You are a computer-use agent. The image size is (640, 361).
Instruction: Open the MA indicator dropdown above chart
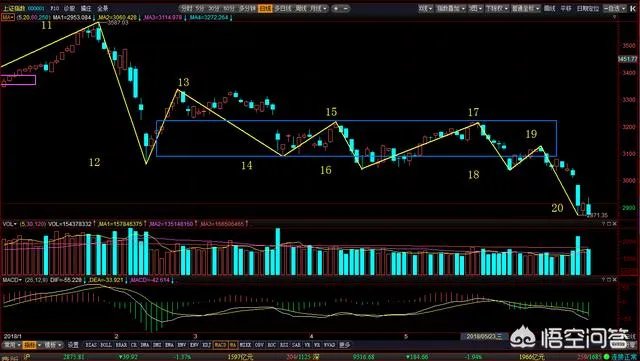(x=8, y=18)
